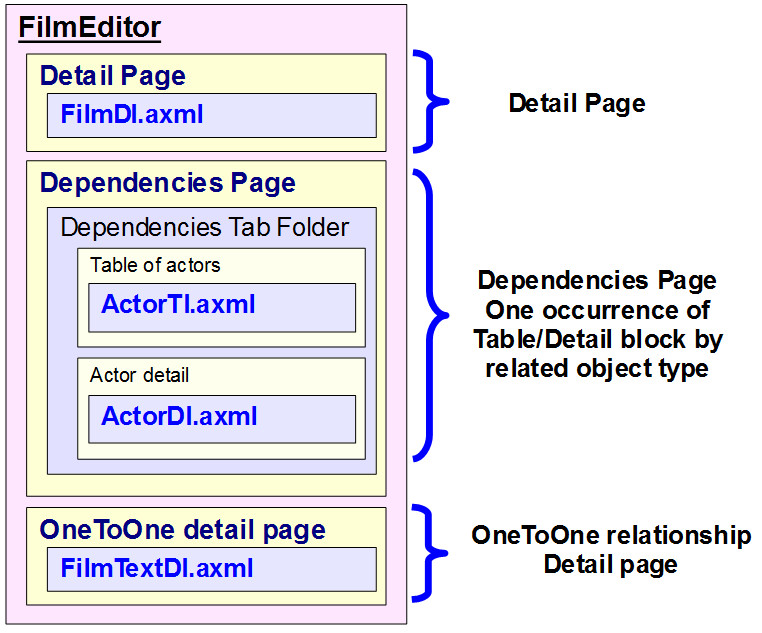Select the FilmDl.axml file box
The image size is (762, 633).
pos(211,115)
